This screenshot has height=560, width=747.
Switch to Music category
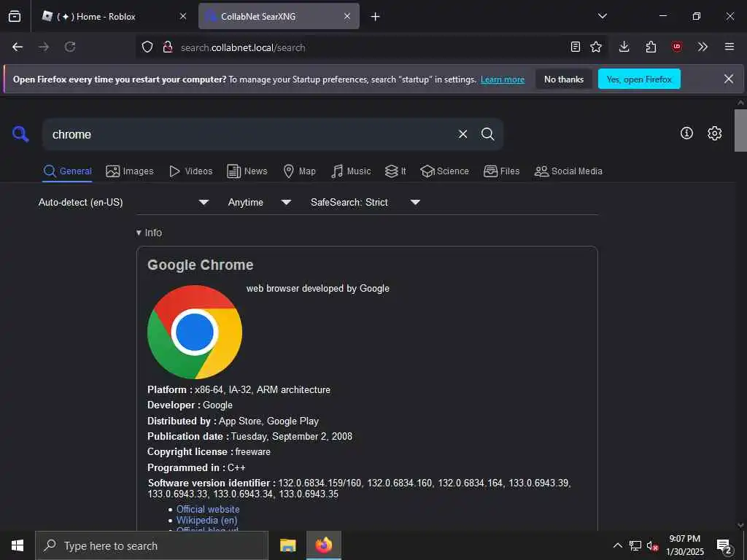[x=351, y=171]
